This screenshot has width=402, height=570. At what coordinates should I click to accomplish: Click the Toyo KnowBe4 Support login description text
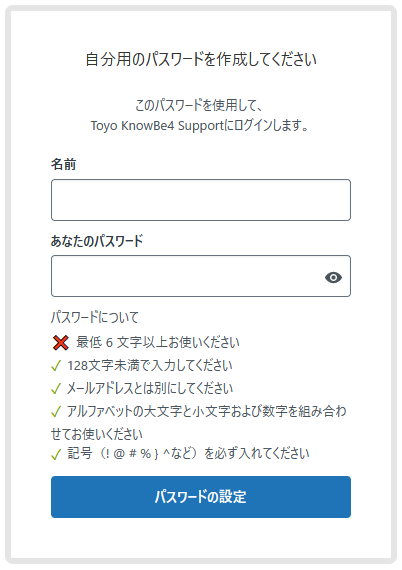coord(200,126)
